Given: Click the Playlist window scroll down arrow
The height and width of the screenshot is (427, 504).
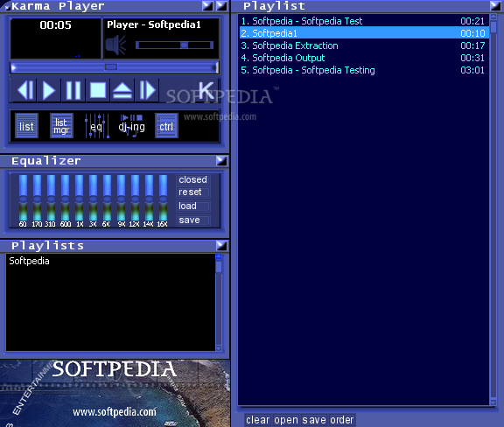Looking at the screenshot, I should pyautogui.click(x=493, y=402).
